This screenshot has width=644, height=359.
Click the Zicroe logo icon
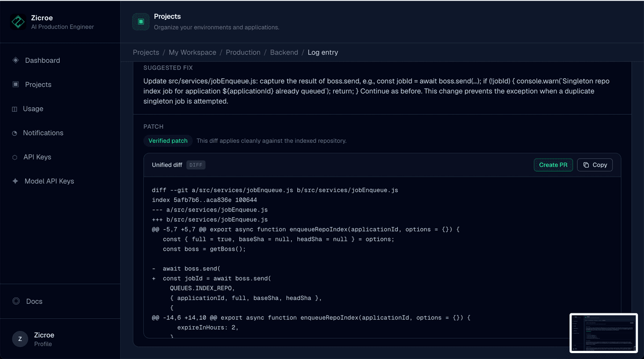[18, 22]
